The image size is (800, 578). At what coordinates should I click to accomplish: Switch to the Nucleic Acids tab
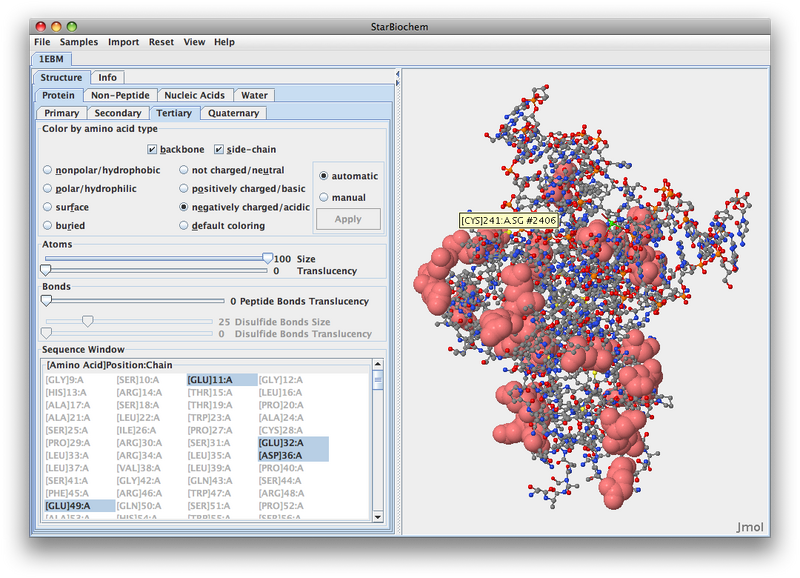point(193,95)
